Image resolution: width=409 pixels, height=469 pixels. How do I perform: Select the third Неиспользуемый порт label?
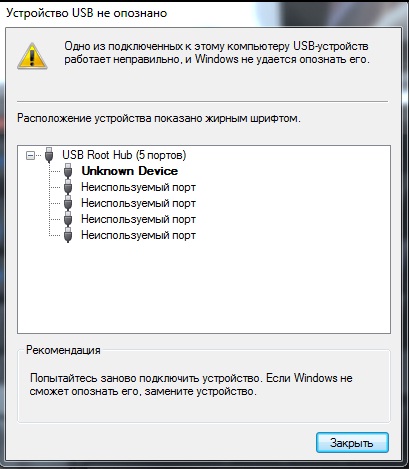pyautogui.click(x=138, y=219)
